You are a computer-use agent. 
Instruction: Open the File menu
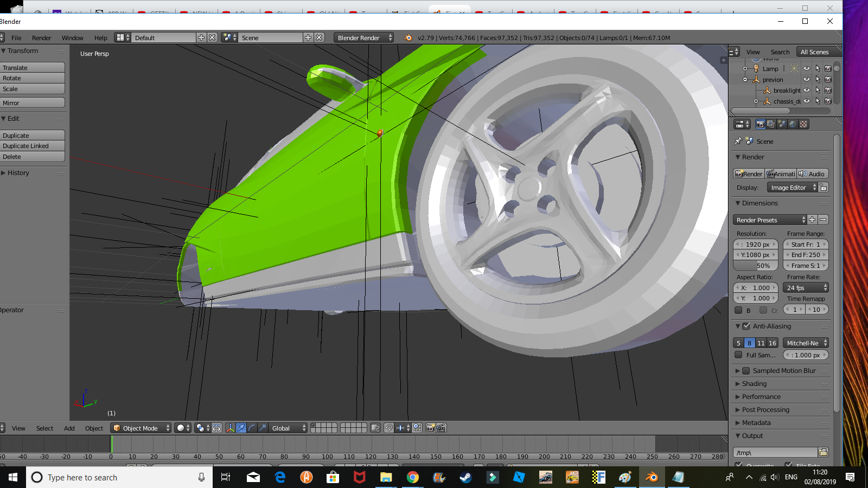point(16,37)
